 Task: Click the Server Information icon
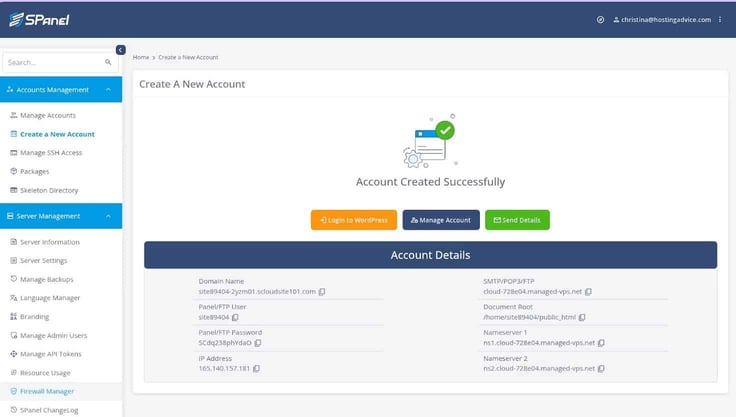pyautogui.click(x=14, y=242)
